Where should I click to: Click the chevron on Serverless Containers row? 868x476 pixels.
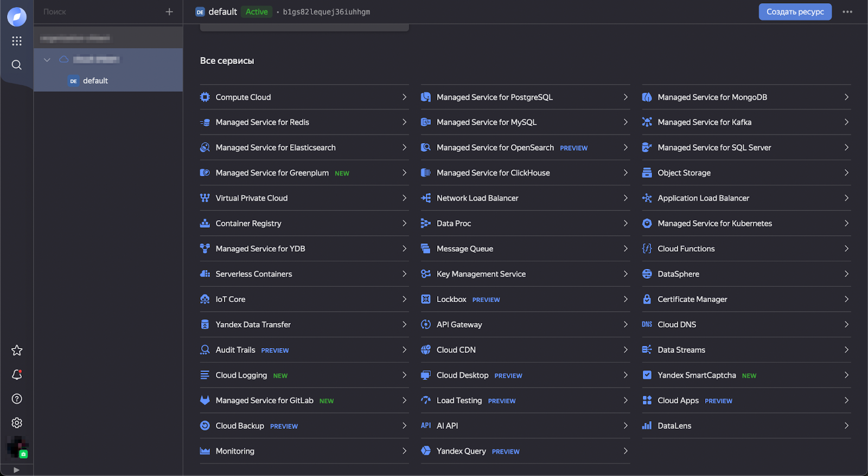click(404, 274)
